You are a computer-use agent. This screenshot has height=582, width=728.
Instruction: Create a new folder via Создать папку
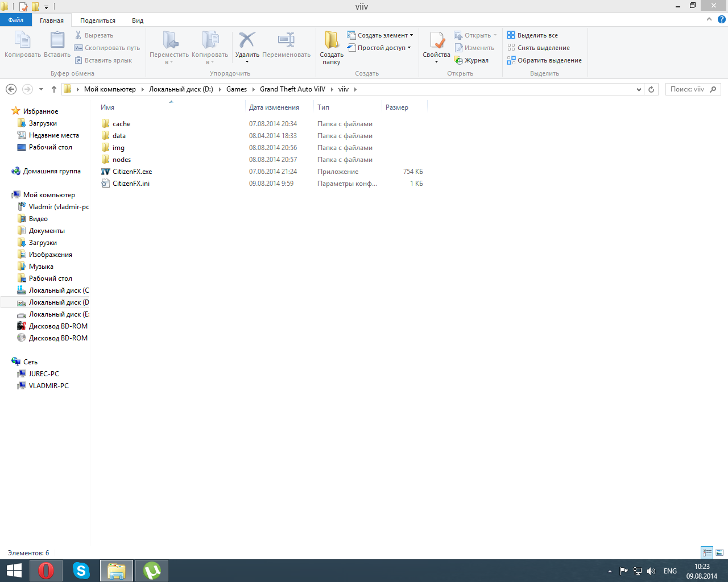[332, 47]
